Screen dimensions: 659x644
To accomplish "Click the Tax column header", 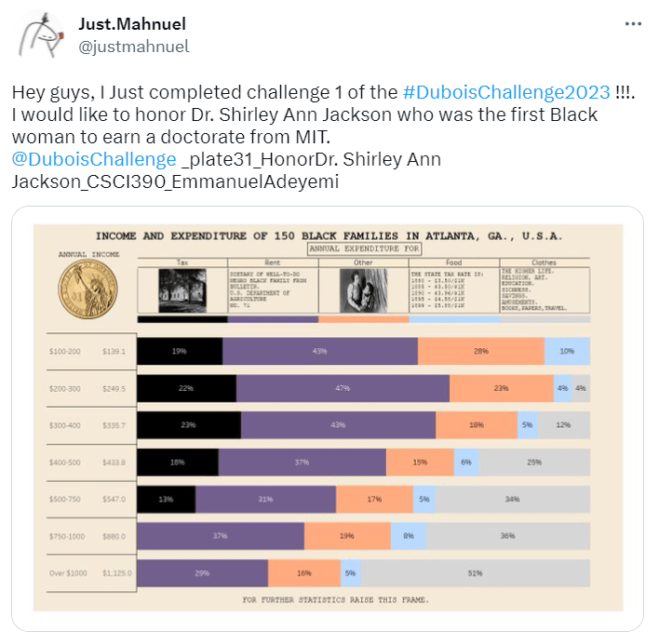I will coord(182,263).
